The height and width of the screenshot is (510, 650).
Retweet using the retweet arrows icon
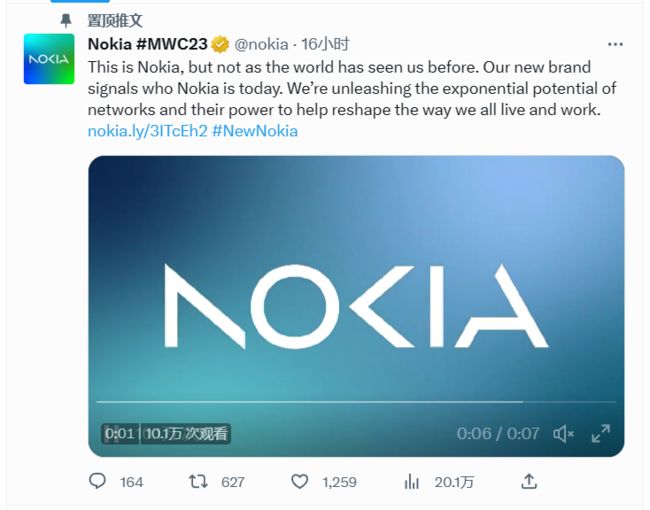[x=198, y=481]
